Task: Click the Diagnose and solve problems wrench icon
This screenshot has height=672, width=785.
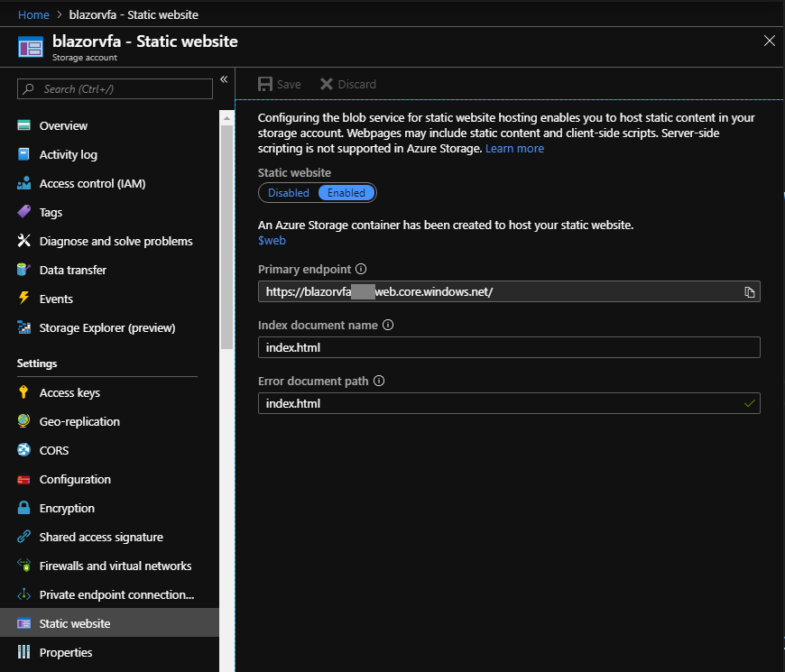Action: point(23,241)
